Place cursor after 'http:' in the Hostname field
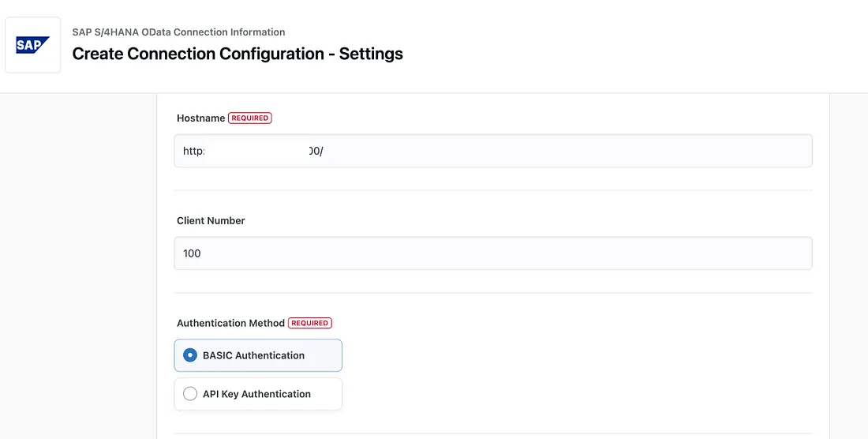The width and height of the screenshot is (868, 439). pyautogui.click(x=205, y=151)
